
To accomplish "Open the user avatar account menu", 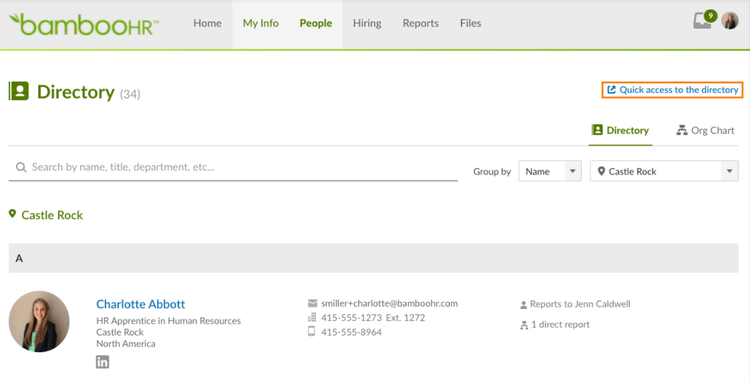I will 730,21.
